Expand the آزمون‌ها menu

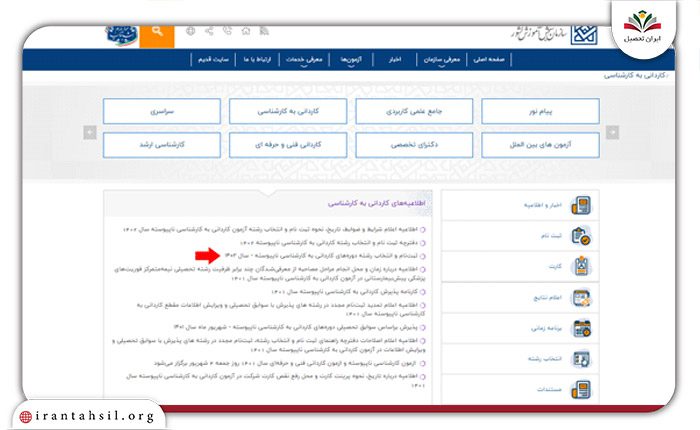[x=351, y=60]
